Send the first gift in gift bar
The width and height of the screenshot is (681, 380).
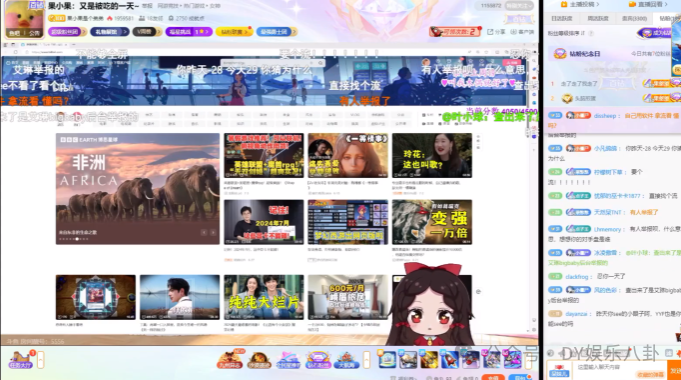[387, 360]
